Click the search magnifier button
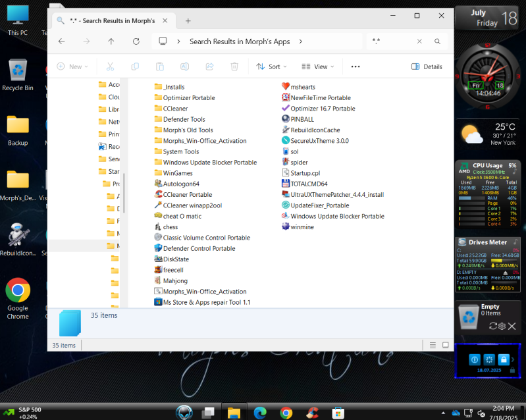The width and height of the screenshot is (526, 420). [437, 41]
